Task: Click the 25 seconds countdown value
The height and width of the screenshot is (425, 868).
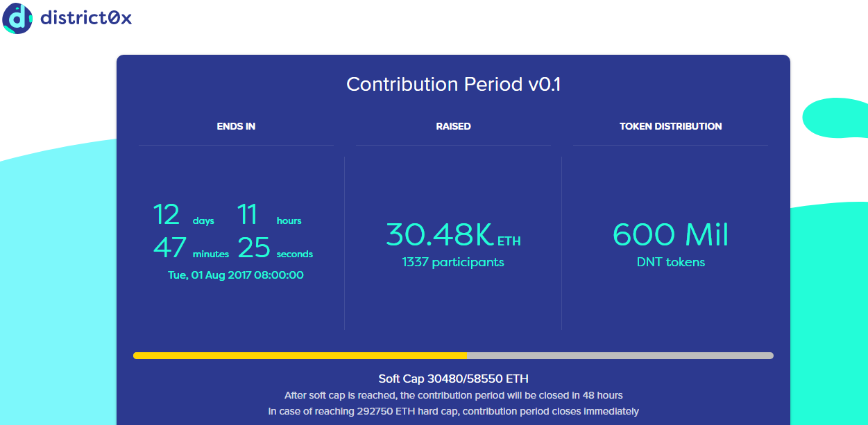Action: [275, 248]
